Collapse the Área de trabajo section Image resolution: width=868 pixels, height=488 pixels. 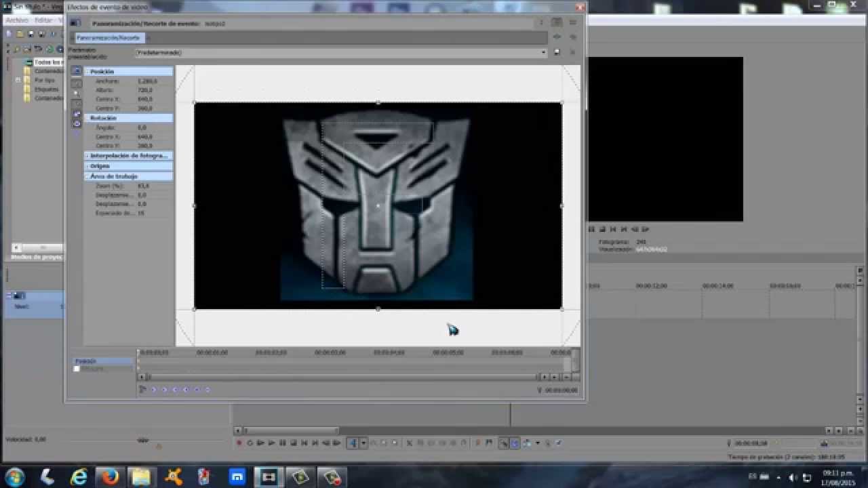pyautogui.click(x=87, y=176)
